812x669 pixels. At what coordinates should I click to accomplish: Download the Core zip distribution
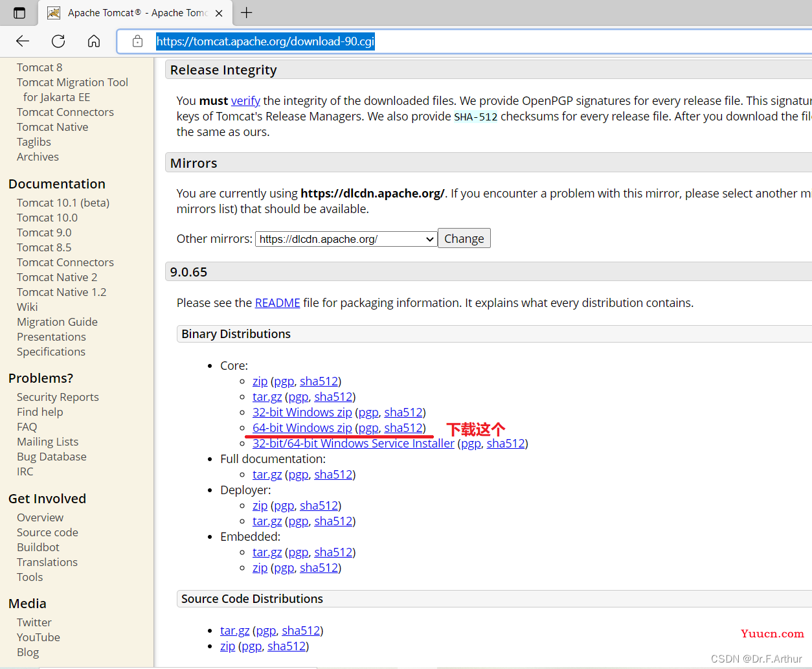pos(260,381)
